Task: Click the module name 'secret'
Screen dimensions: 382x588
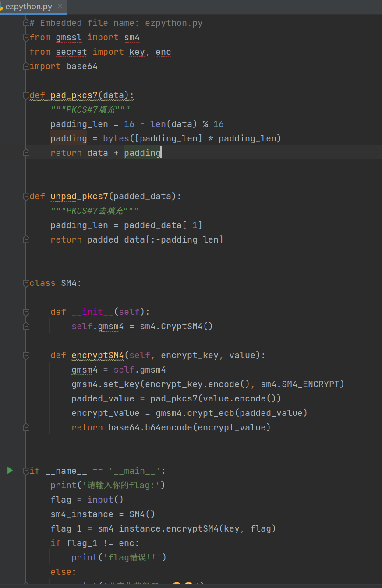Action: (x=71, y=52)
